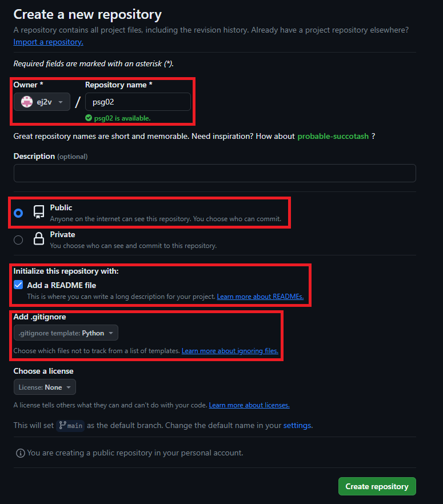The height and width of the screenshot is (504, 443).
Task: Expand the .gitignore template Python dropdown
Action: click(x=66, y=333)
